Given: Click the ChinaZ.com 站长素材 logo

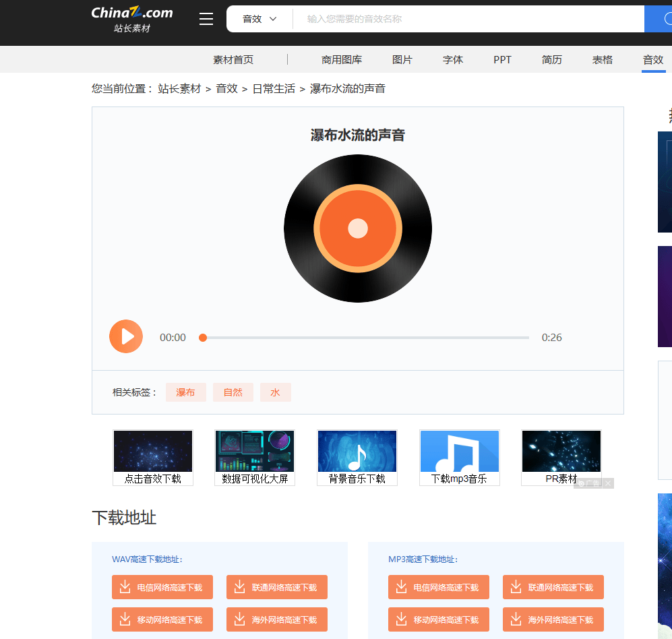Looking at the screenshot, I should click(131, 18).
